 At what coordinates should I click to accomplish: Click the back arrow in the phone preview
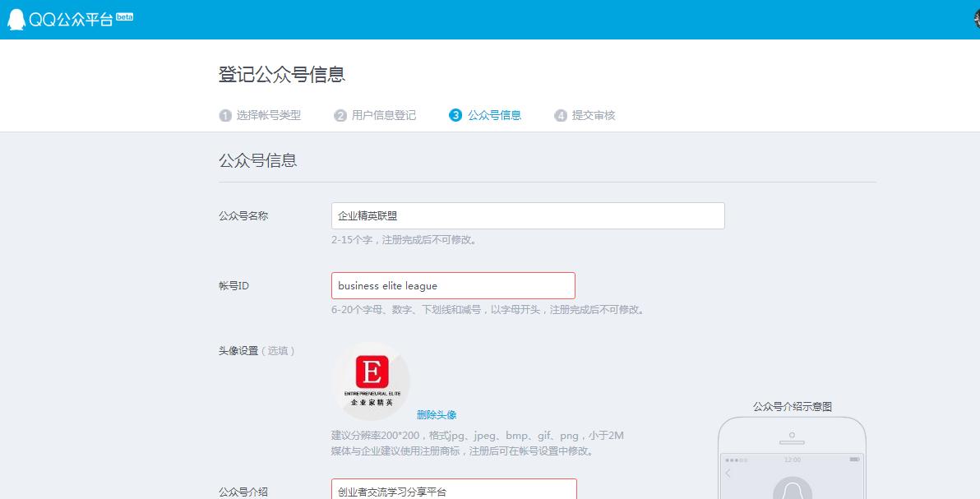pos(727,473)
